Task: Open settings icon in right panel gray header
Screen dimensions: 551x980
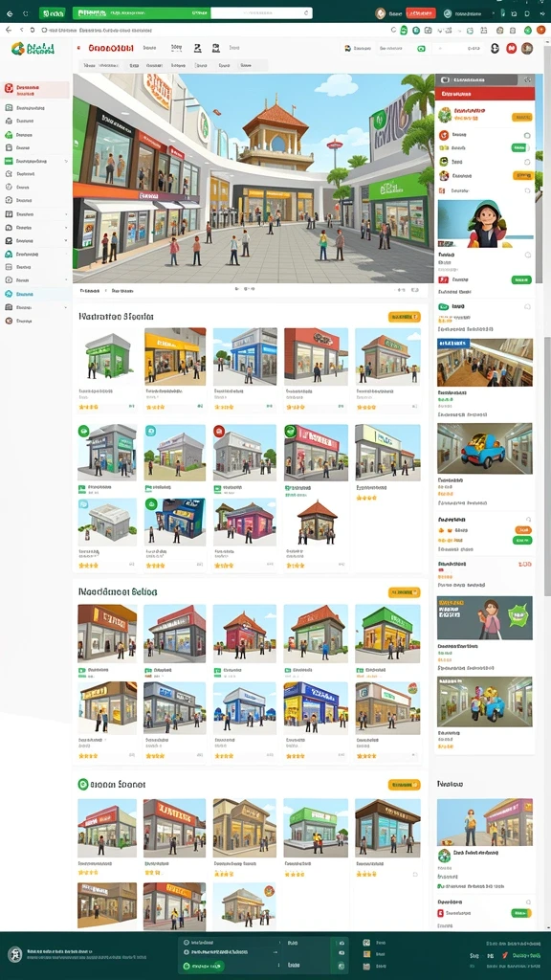Action: (x=527, y=80)
